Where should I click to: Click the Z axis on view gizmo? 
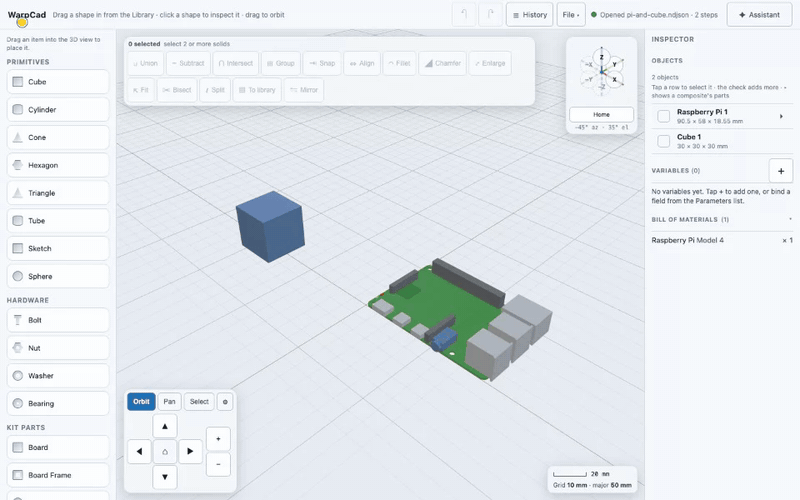(602, 57)
